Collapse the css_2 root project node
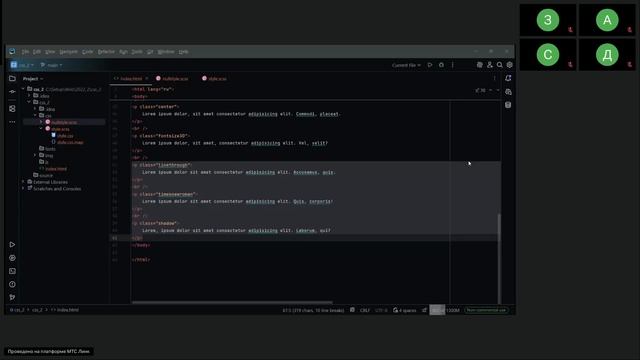 click(x=23, y=89)
